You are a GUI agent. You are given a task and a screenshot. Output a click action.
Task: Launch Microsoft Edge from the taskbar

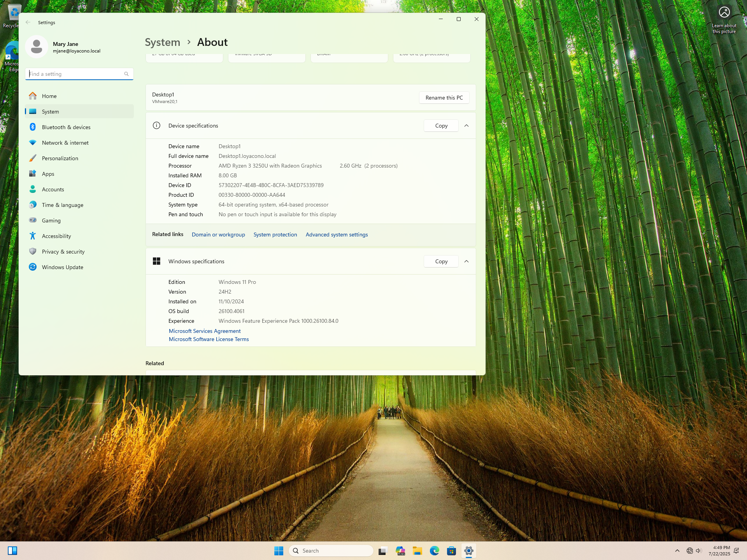[x=435, y=551]
